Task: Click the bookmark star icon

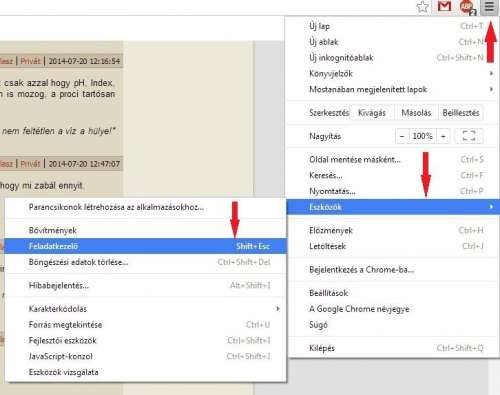Action: pos(423,7)
